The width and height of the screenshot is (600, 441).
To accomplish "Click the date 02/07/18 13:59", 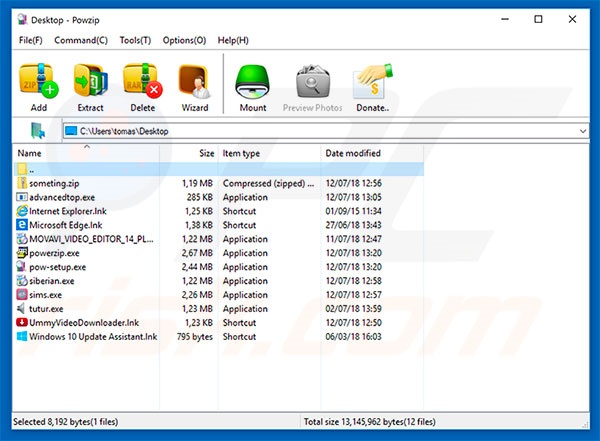I will 354,309.
